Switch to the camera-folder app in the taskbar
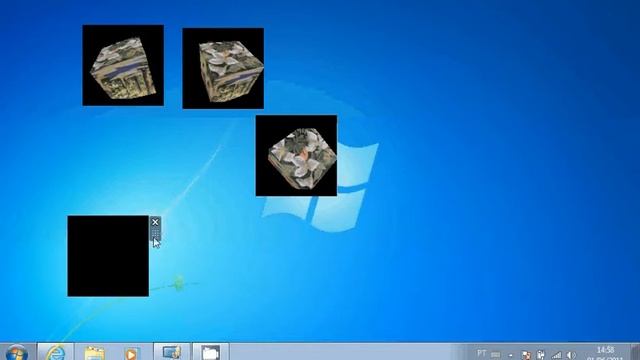The image size is (640, 360). (x=211, y=352)
